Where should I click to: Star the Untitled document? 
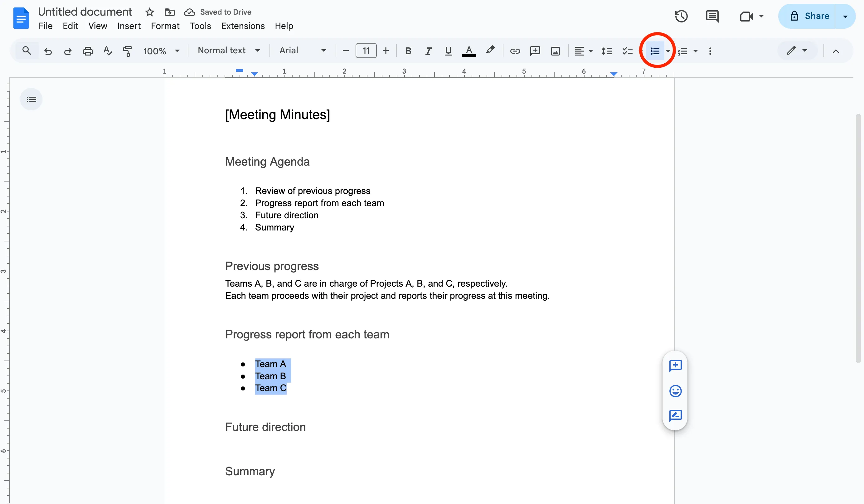pos(149,12)
